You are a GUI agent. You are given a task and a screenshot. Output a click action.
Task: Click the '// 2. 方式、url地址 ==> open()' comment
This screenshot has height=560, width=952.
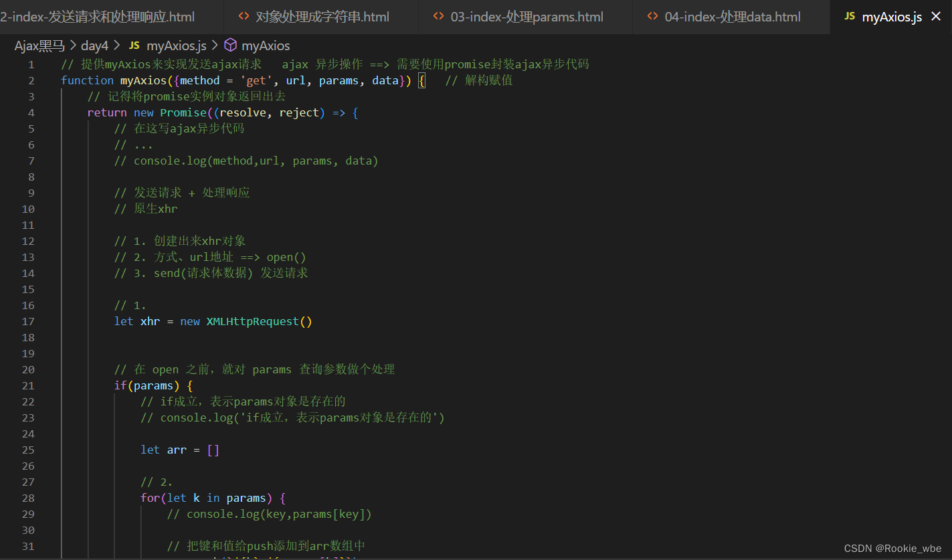(x=210, y=257)
